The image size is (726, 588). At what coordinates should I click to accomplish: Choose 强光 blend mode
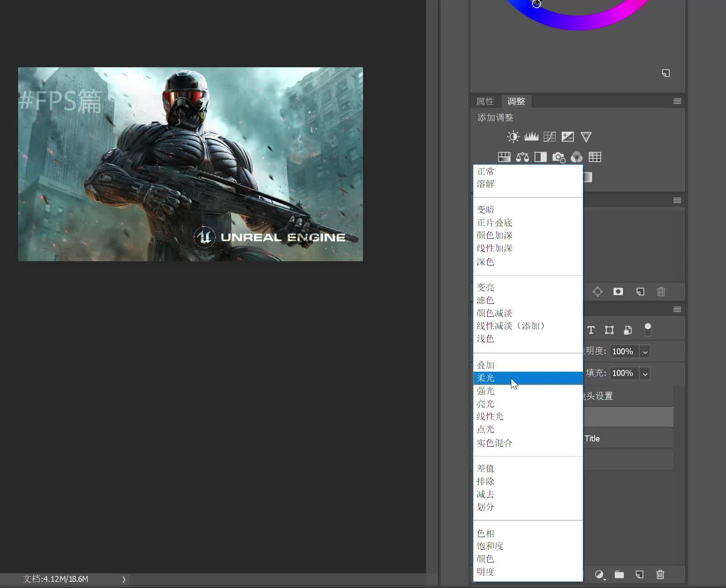[x=528, y=391]
